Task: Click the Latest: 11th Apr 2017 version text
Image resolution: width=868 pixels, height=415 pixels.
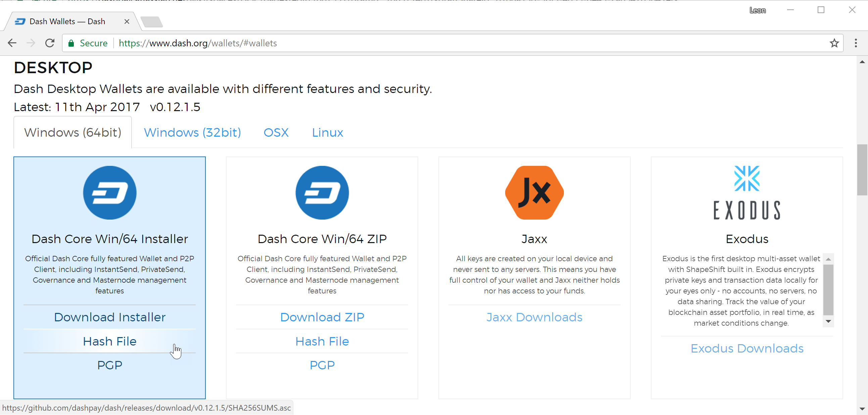Action: click(x=107, y=107)
